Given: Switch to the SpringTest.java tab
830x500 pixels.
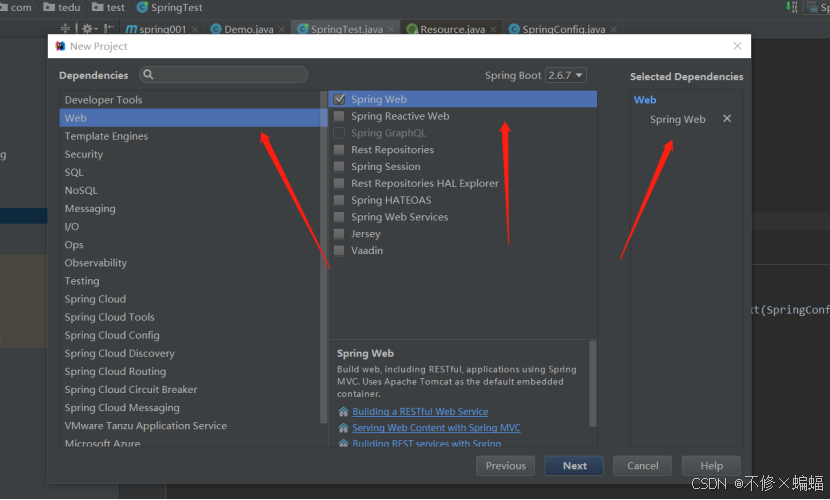Looking at the screenshot, I should [346, 30].
